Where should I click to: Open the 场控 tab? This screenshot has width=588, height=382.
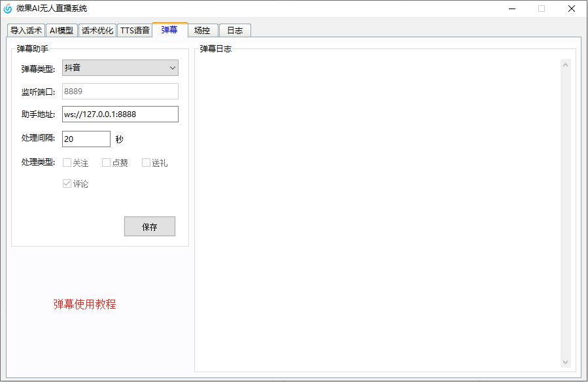(202, 30)
